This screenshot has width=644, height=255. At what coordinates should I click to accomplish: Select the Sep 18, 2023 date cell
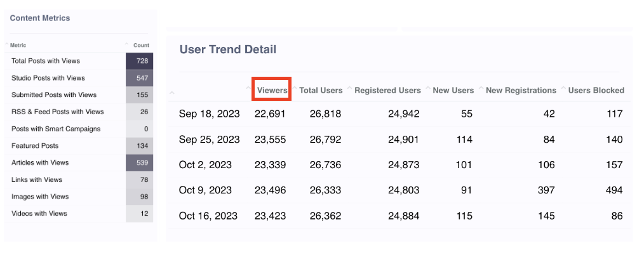[x=209, y=114]
